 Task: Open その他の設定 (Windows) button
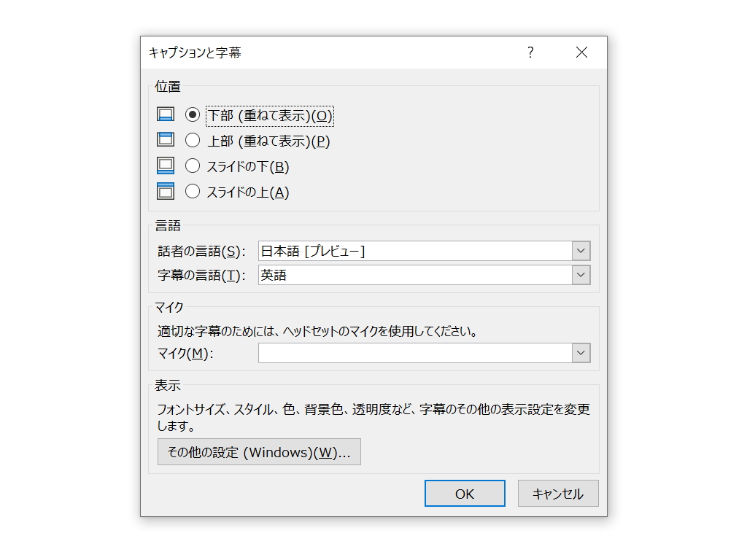coord(259,452)
